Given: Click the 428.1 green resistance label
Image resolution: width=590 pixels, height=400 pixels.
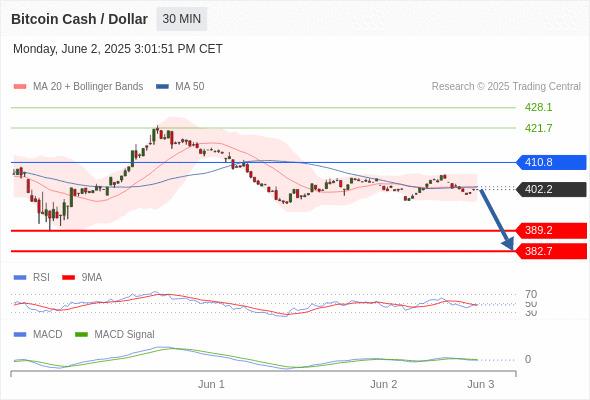Looking at the screenshot, I should [538, 108].
